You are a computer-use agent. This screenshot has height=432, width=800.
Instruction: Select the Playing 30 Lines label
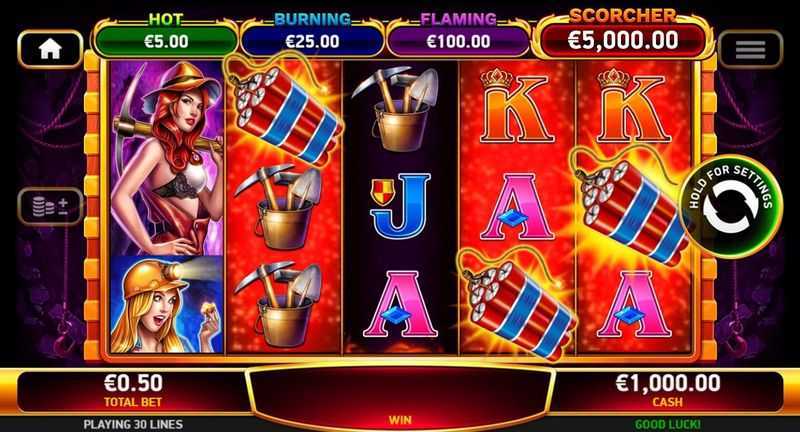pyautogui.click(x=133, y=424)
